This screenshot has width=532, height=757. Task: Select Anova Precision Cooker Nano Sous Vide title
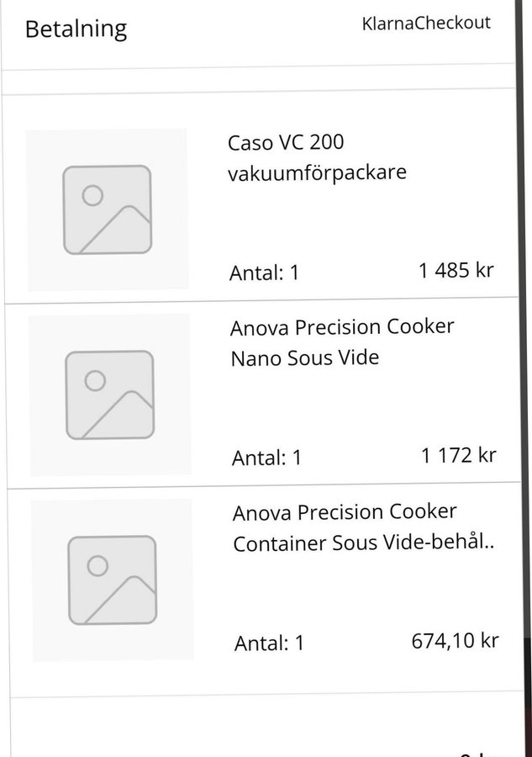click(341, 341)
